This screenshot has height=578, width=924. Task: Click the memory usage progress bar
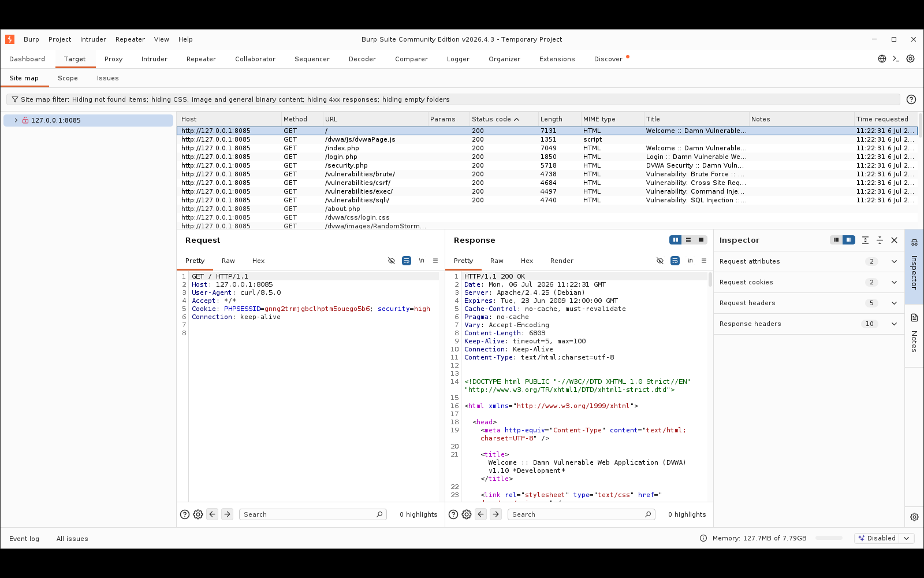829,538
